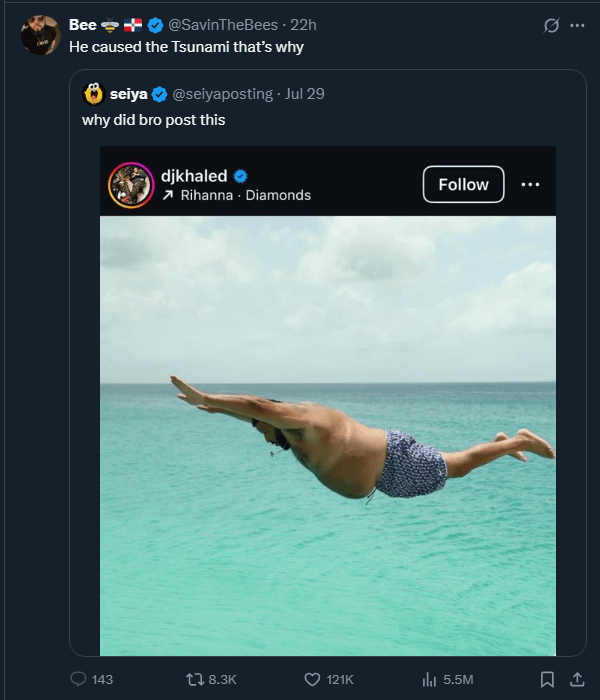Bookmark this tweet
Viewport: 600px width, 700px height.
tap(547, 679)
